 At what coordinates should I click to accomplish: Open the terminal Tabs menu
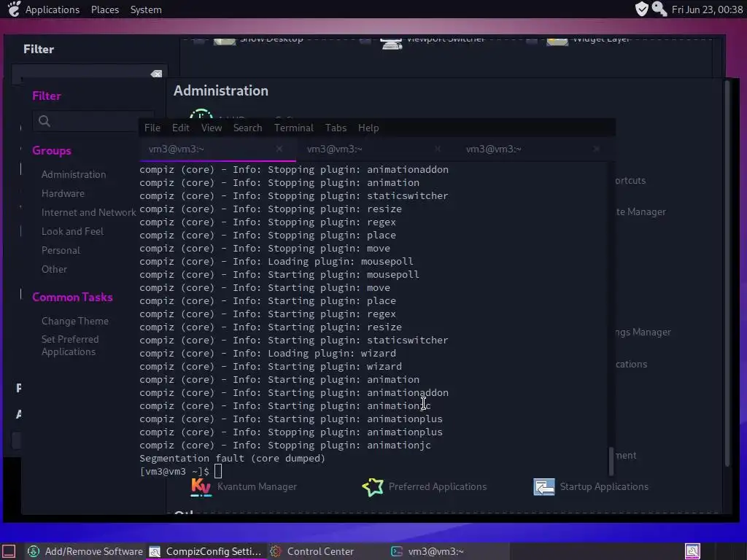point(336,128)
